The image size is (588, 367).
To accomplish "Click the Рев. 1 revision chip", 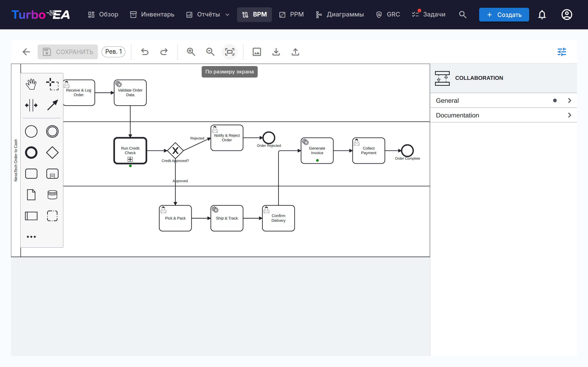I will (x=113, y=52).
